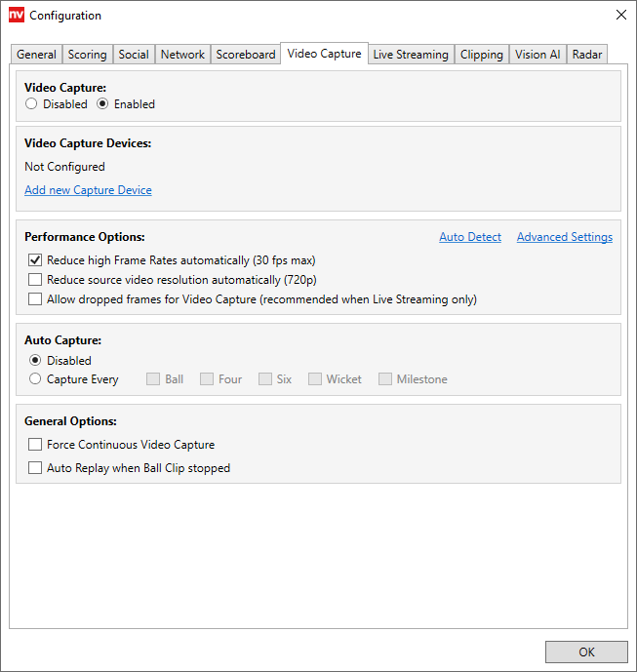Click the Auto Detect link
This screenshot has width=637, height=672.
coord(469,237)
